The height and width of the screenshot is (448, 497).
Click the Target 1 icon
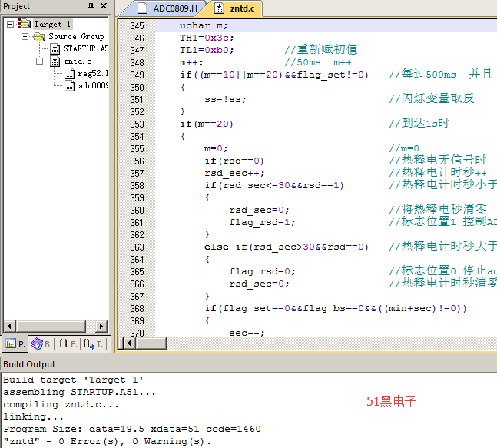25,24
